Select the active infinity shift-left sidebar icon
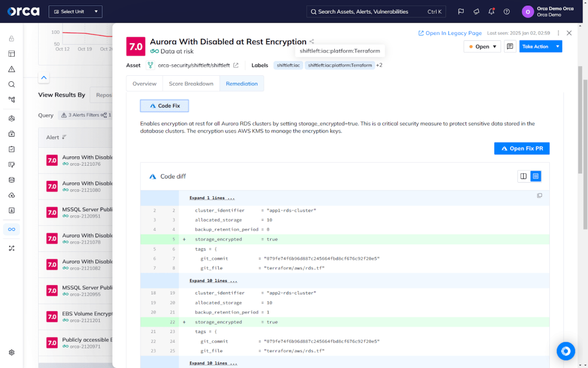The width and height of the screenshot is (588, 368). (11, 230)
